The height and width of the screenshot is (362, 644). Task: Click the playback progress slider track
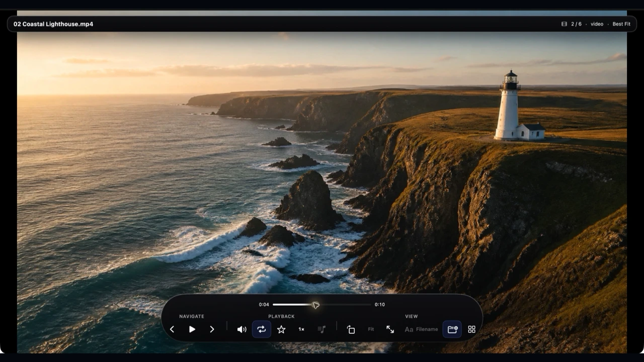(322, 305)
